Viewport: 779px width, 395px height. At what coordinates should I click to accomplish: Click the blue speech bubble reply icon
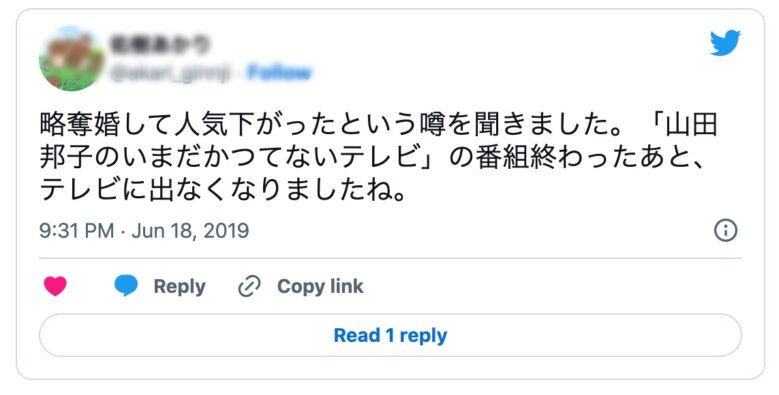[x=126, y=286]
